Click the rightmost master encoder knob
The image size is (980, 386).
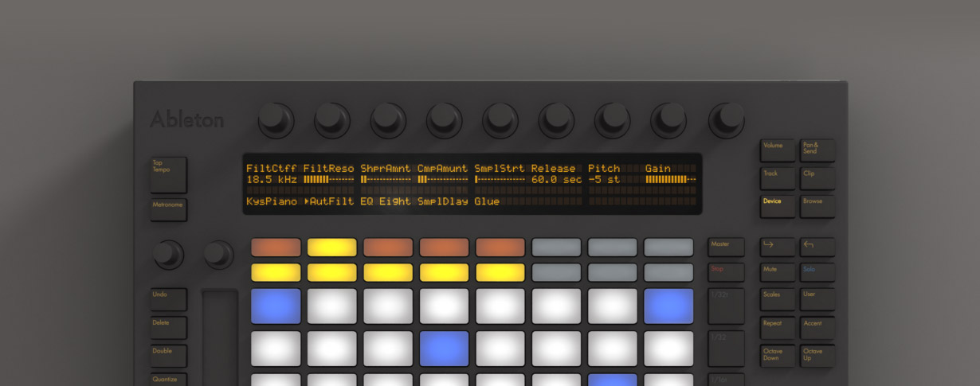725,120
